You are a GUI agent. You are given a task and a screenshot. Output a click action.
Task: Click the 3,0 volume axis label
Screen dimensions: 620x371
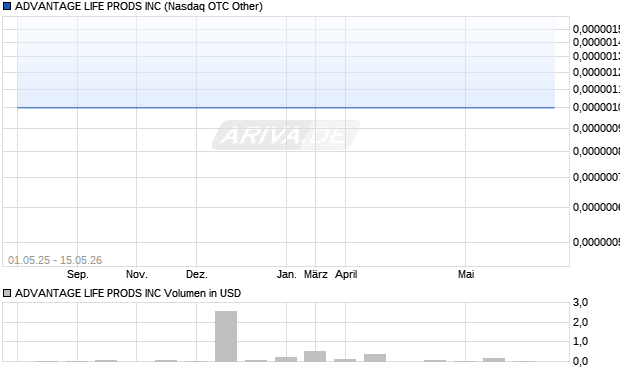click(x=580, y=303)
